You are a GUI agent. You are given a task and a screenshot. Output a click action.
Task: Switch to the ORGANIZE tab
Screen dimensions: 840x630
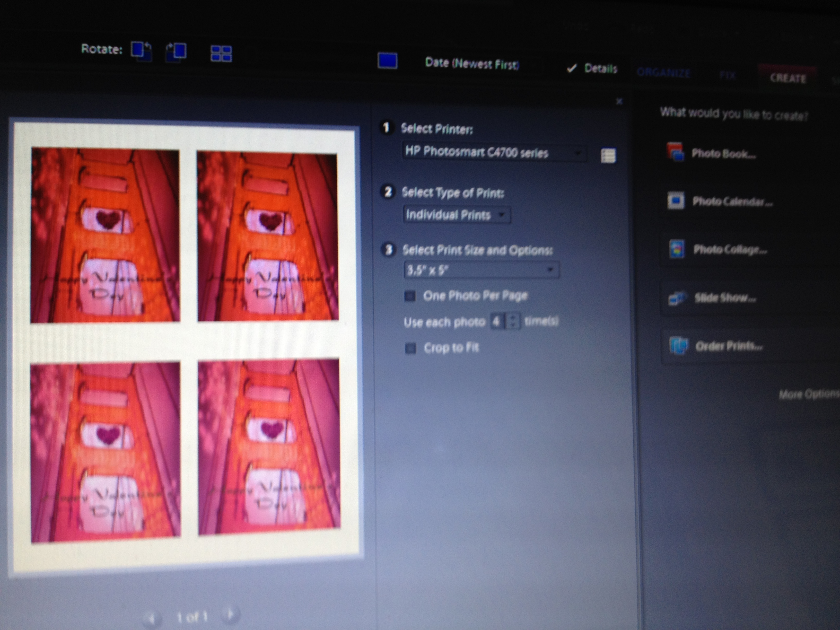coord(663,73)
